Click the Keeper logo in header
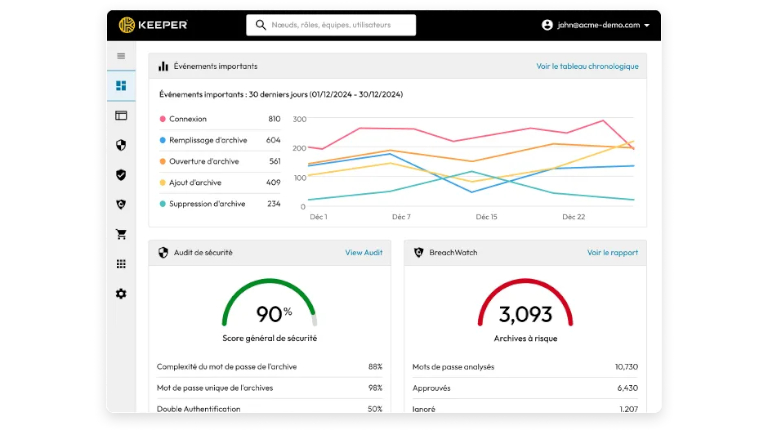 (153, 24)
